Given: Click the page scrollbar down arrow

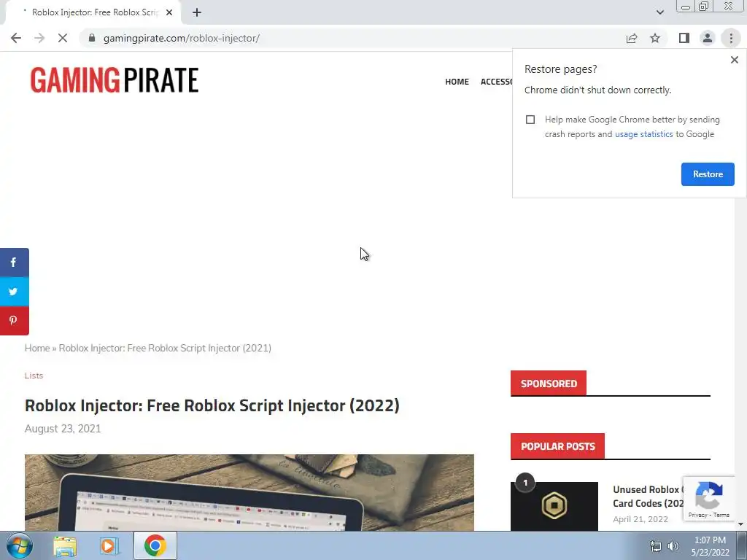Looking at the screenshot, I should click(740, 524).
